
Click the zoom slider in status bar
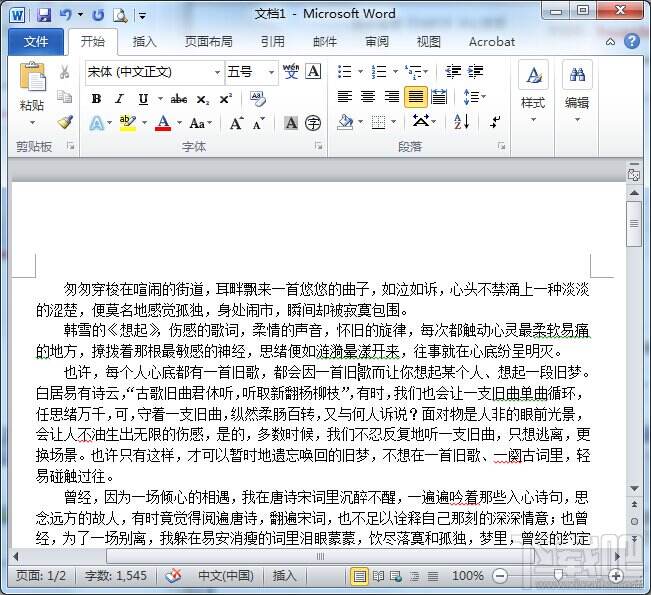[560, 576]
